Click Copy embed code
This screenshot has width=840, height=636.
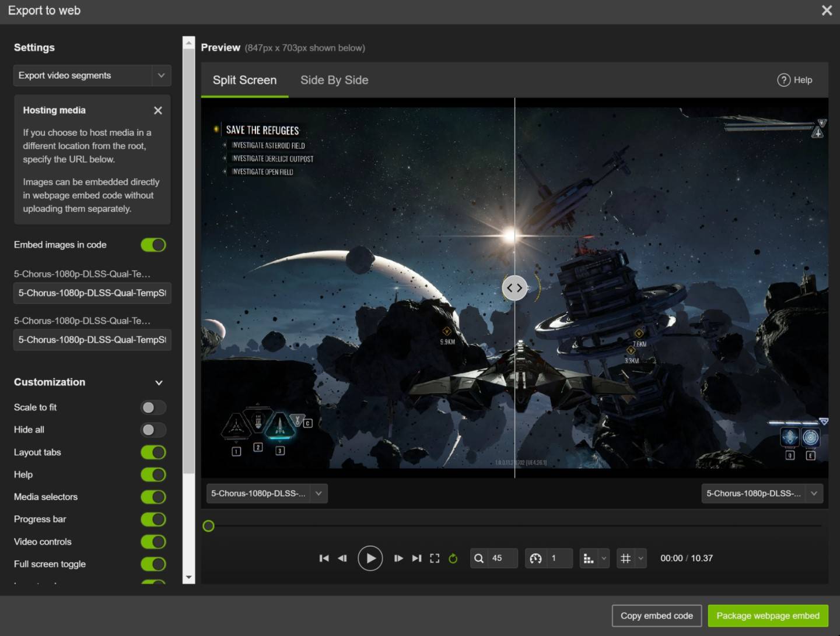point(657,616)
